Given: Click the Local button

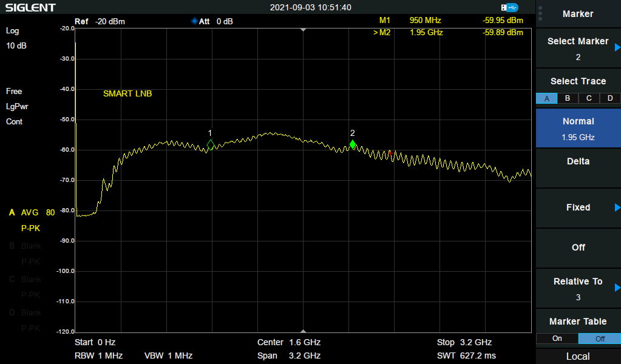Looking at the screenshot, I should [579, 357].
